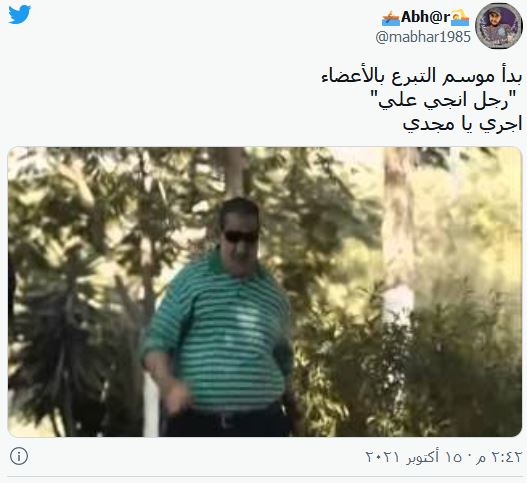The height and width of the screenshot is (483, 527).
Task: Click the Twitter bird logo
Action: pos(19,14)
